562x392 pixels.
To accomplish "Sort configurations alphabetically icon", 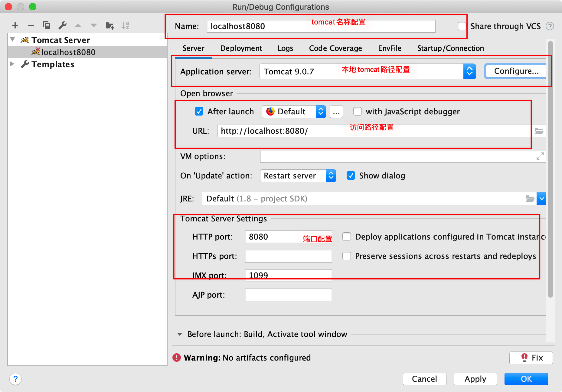I will [x=125, y=25].
